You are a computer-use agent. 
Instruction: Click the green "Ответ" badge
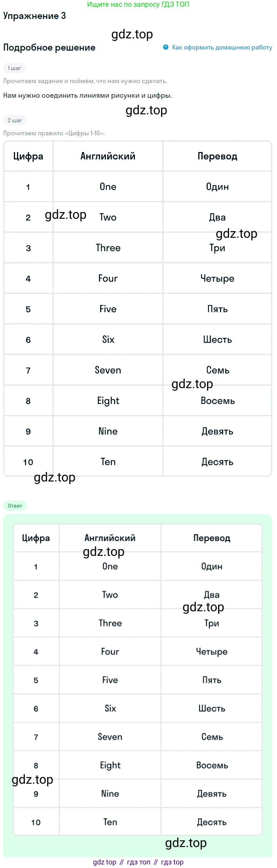point(15,506)
